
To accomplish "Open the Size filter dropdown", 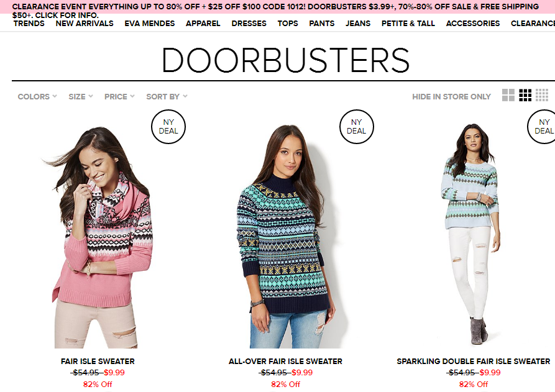I will point(81,96).
